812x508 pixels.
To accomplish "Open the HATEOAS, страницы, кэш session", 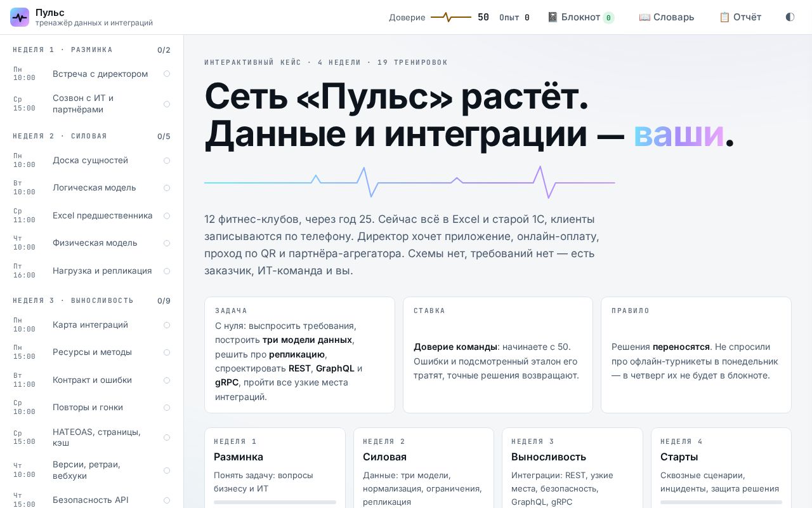I will (92, 438).
